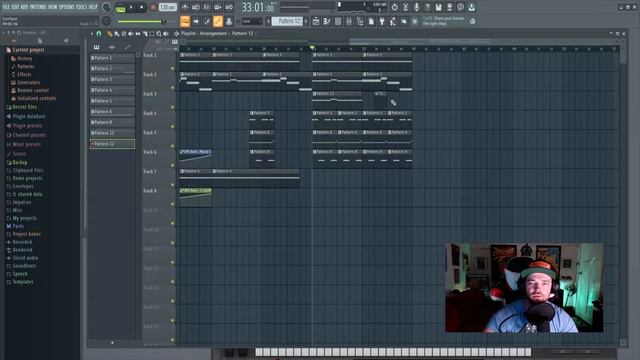Screen dimensions: 640x360
Task: Open the EDIT menu
Action: 16,7
